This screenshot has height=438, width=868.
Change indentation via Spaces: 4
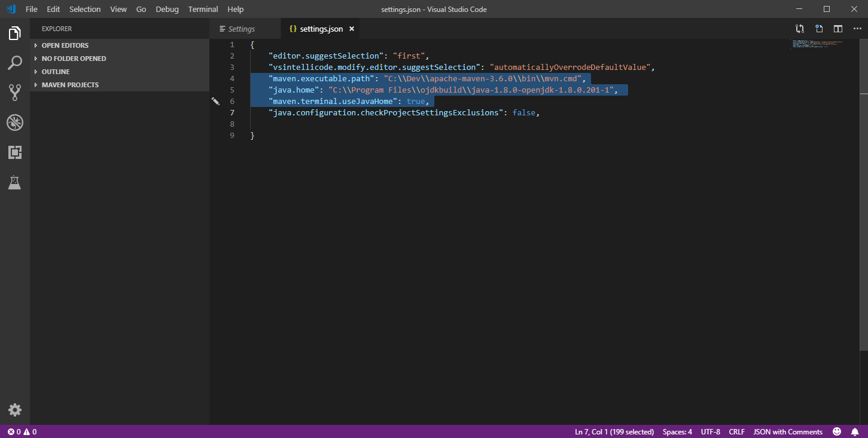tap(677, 432)
